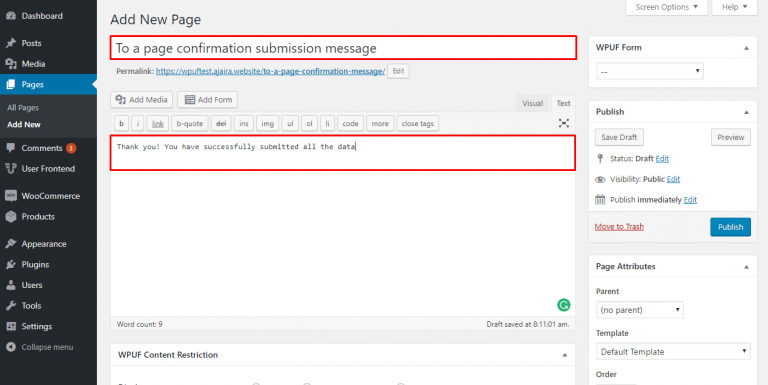Click the ins quicktag button
Screen dimensions: 768x385
tap(244, 123)
